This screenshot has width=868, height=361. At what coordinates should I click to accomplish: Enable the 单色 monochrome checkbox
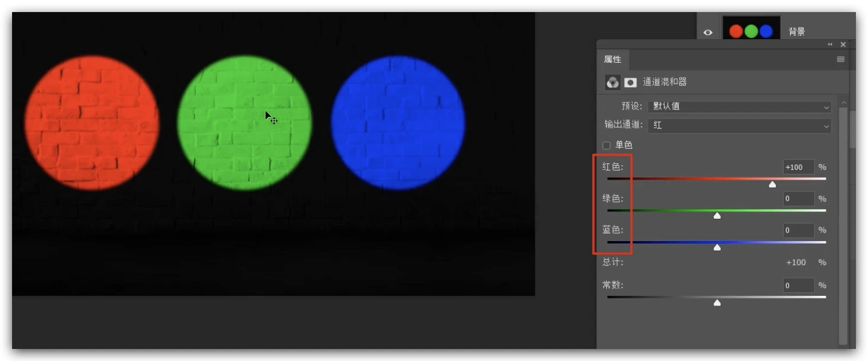coord(607,145)
